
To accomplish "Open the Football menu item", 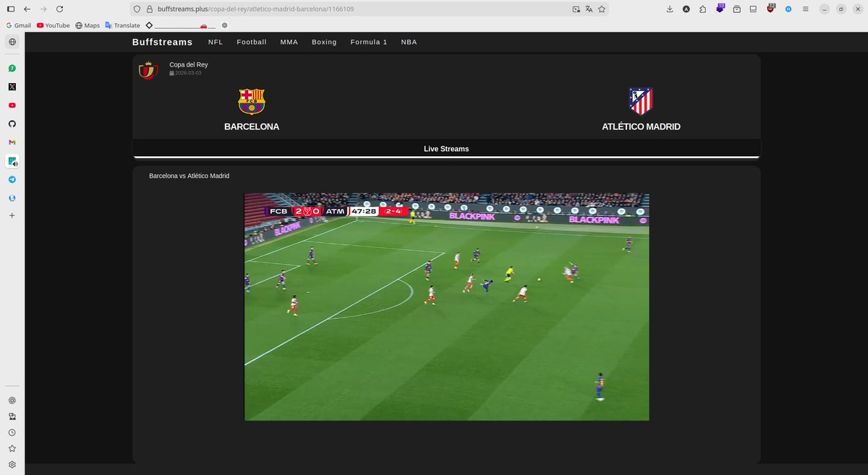I will click(252, 42).
